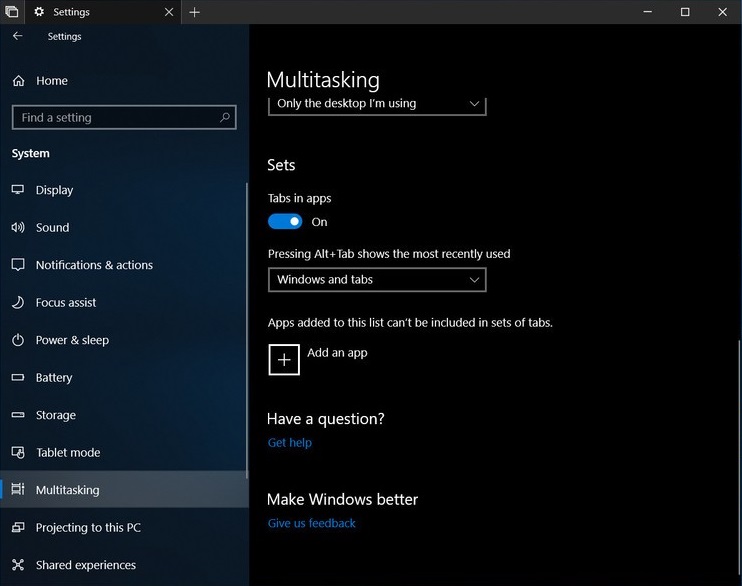Select Multitasking in sidebar
Image resolution: width=742 pixels, height=586 pixels.
coord(124,489)
